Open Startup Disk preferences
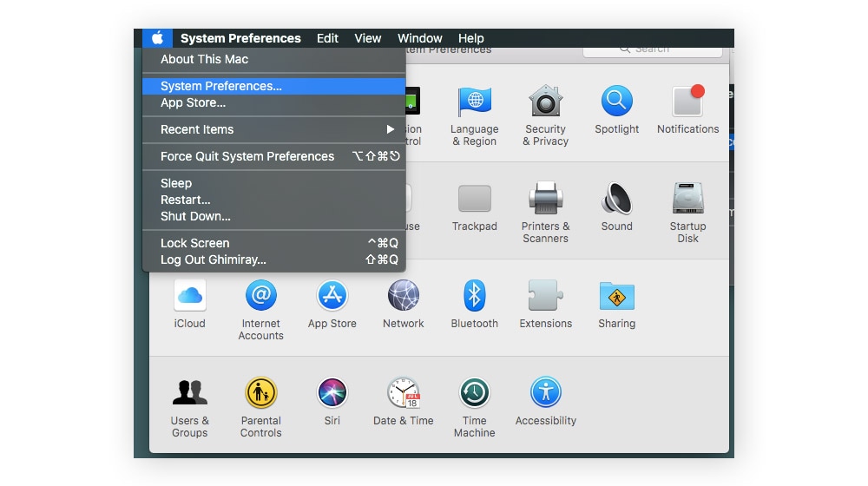Image resolution: width=868 pixels, height=486 pixels. click(687, 213)
